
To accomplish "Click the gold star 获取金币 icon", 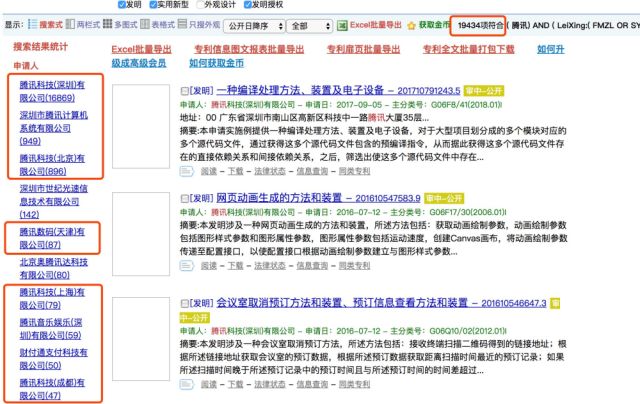I will point(411,26).
